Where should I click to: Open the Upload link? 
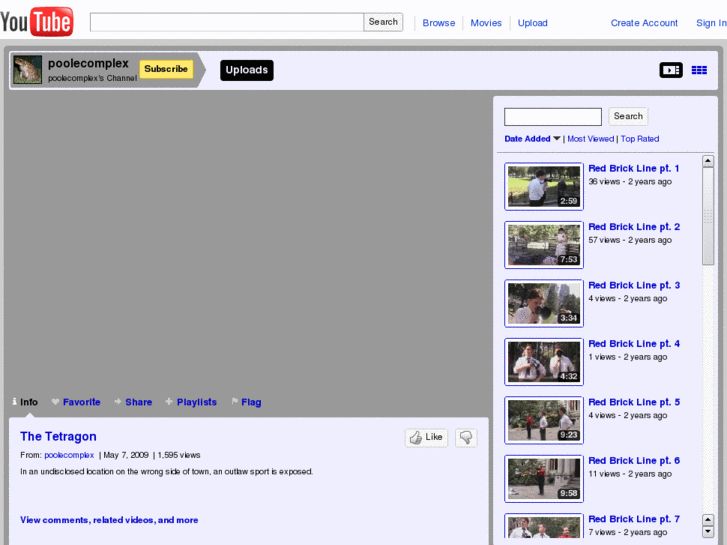532,23
